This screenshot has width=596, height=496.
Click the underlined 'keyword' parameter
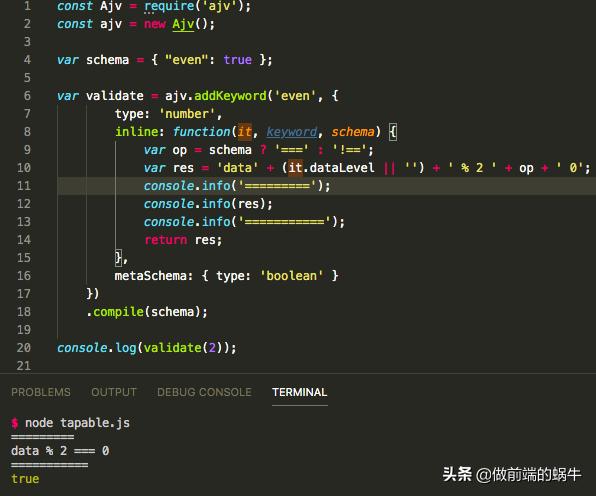[292, 132]
